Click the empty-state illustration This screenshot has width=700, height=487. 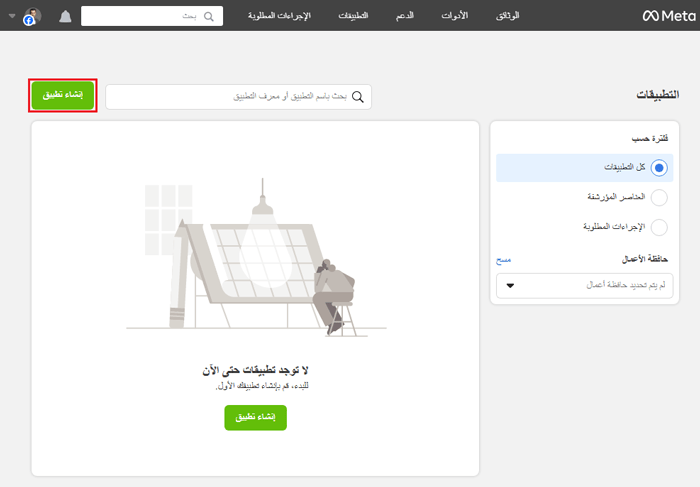click(x=256, y=257)
